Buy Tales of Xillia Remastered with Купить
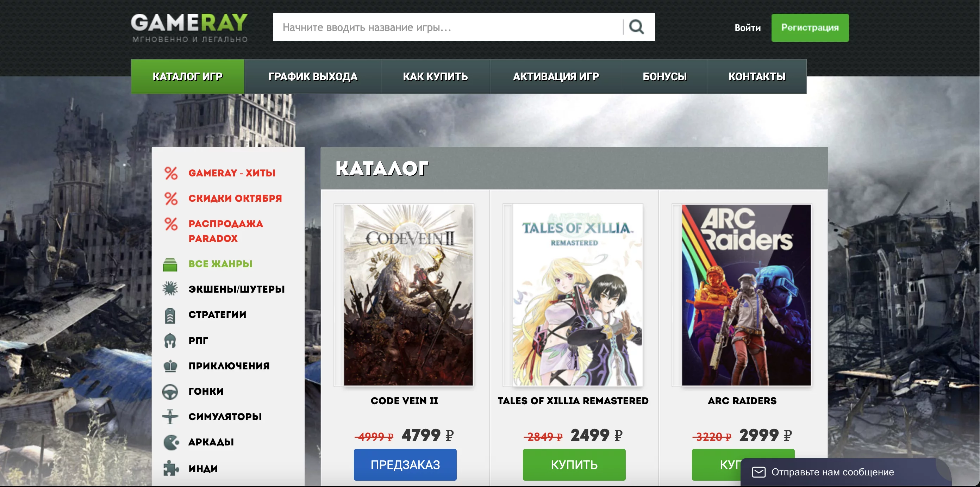 pos(574,464)
